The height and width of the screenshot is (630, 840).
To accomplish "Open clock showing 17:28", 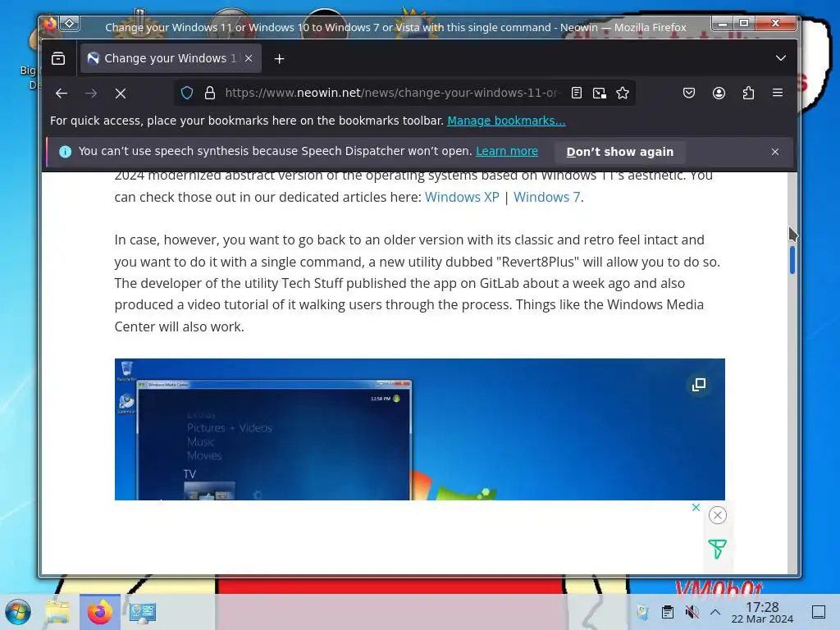I will point(762,612).
